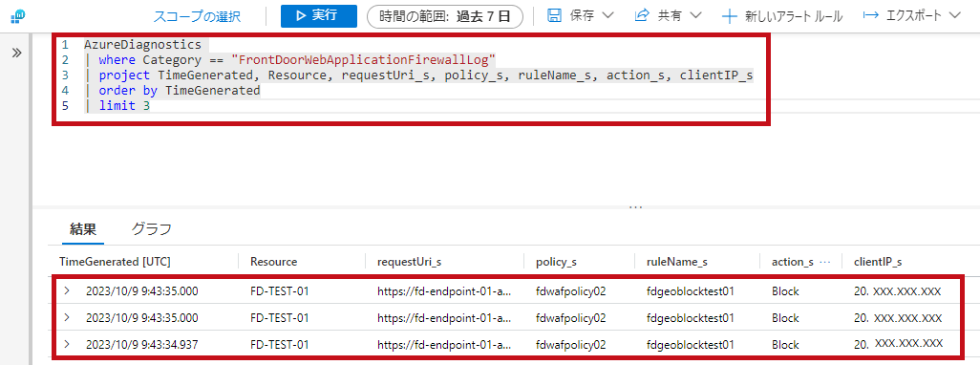Sort by policy_s column header
The height and width of the screenshot is (365, 980).
coord(556,262)
